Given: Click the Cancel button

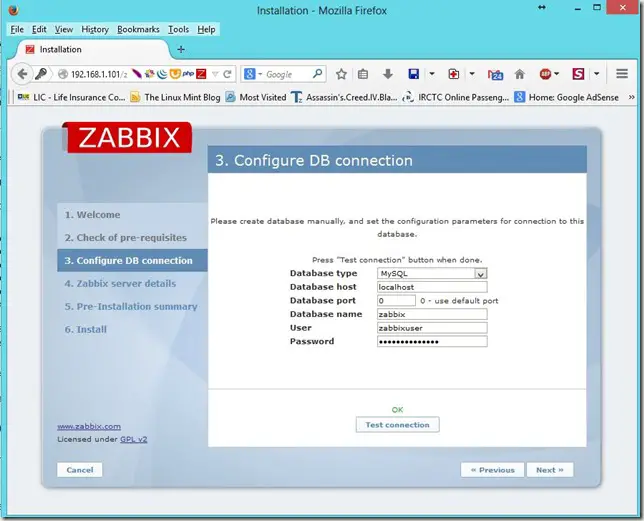Looking at the screenshot, I should pyautogui.click(x=80, y=470).
